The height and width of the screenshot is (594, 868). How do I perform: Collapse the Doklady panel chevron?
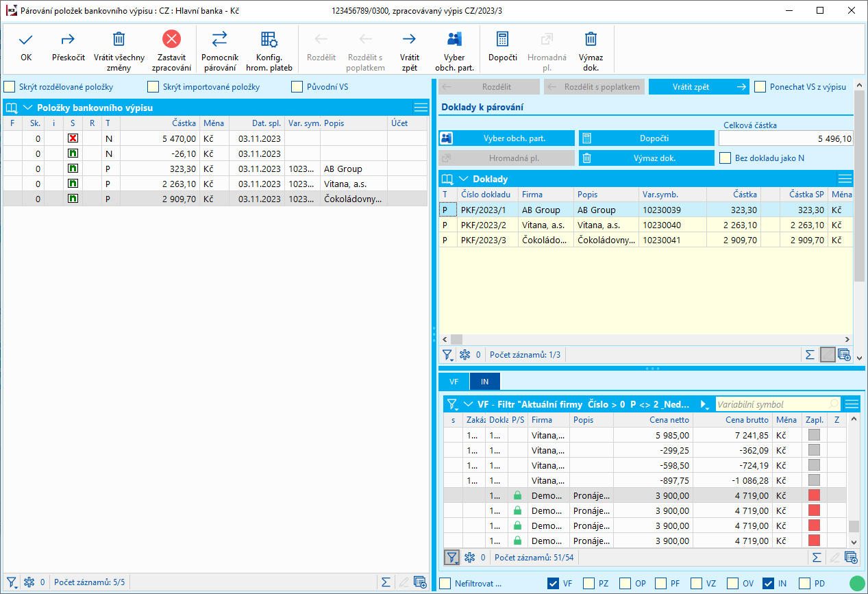tap(463, 179)
